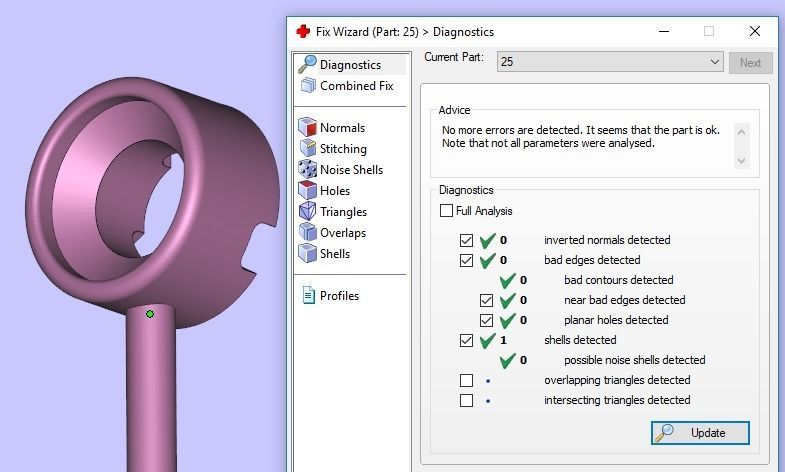Screen dimensions: 785x472
Task: Open the Diagnostics page
Action: click(x=352, y=65)
